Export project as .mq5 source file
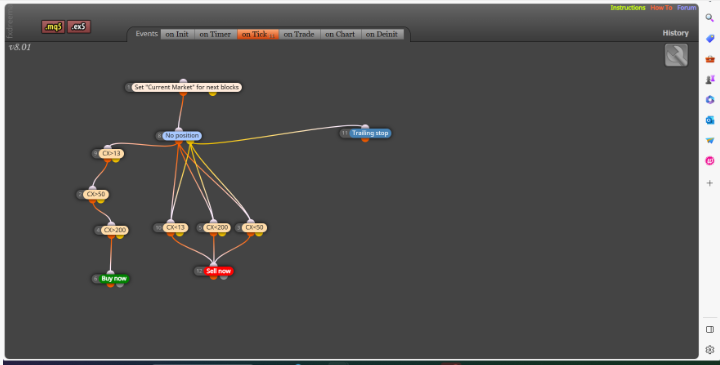Image resolution: width=720 pixels, height=365 pixels. coord(53,27)
